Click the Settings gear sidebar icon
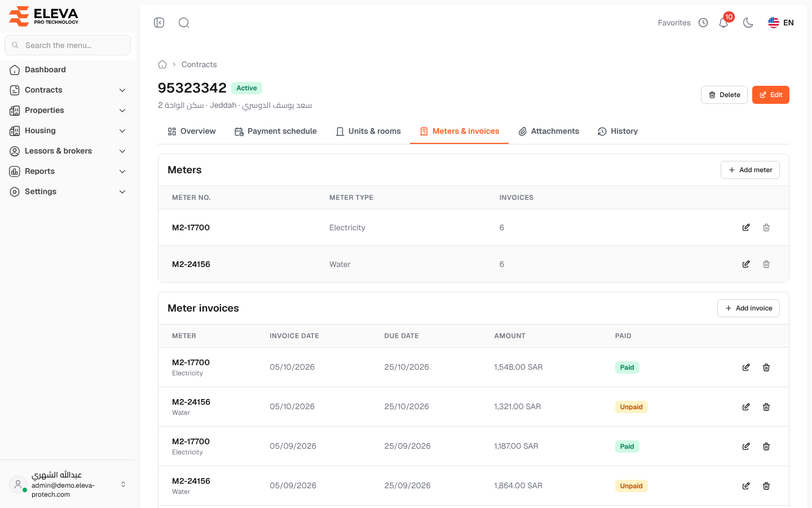 click(x=15, y=192)
